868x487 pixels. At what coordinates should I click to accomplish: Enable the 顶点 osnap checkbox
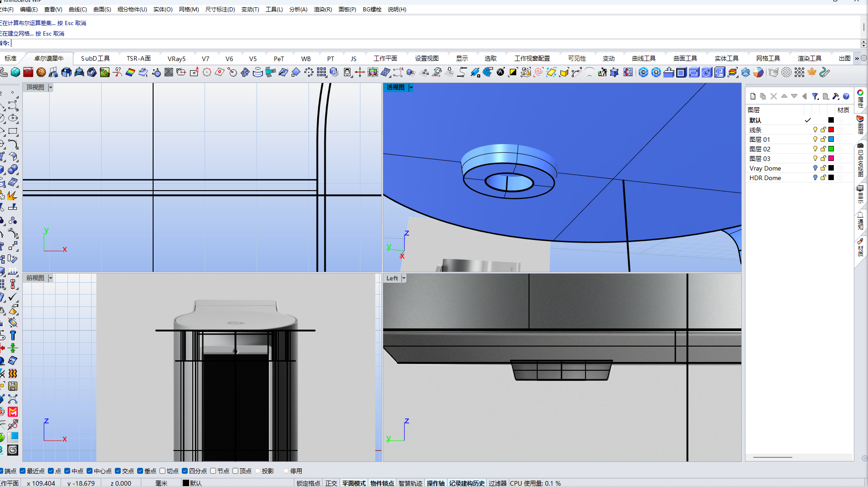click(x=235, y=471)
